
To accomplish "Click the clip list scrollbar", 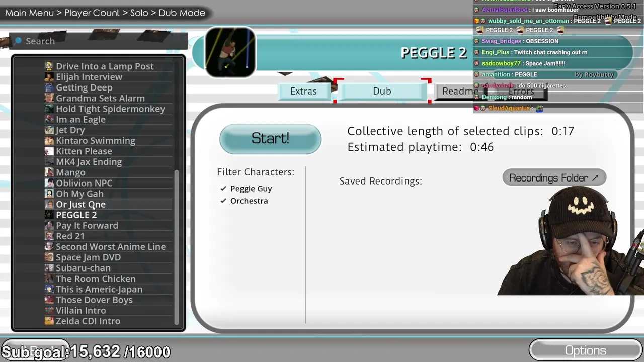I will click(x=177, y=246).
